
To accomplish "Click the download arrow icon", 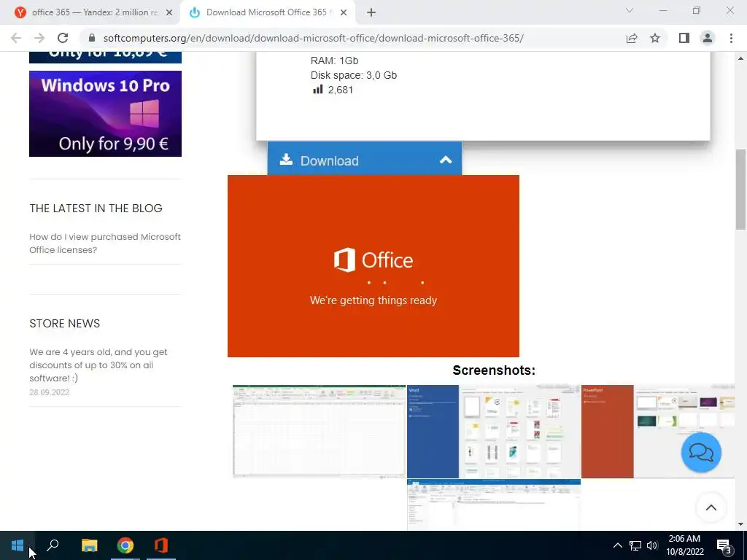I will click(x=286, y=159).
